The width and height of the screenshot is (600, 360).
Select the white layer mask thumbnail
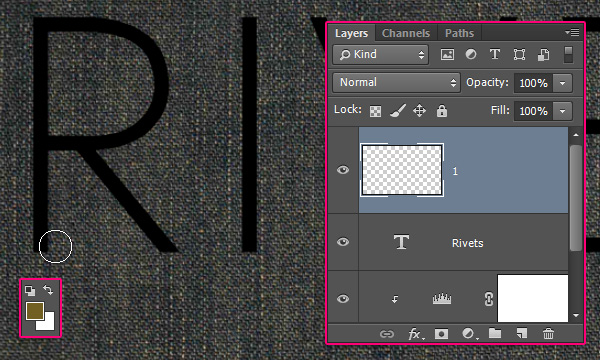pyautogui.click(x=532, y=298)
